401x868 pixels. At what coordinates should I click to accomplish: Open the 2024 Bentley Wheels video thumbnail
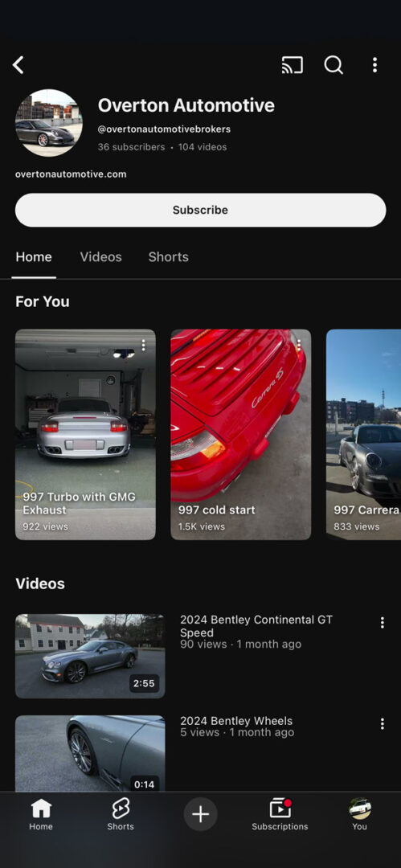[x=90, y=753]
